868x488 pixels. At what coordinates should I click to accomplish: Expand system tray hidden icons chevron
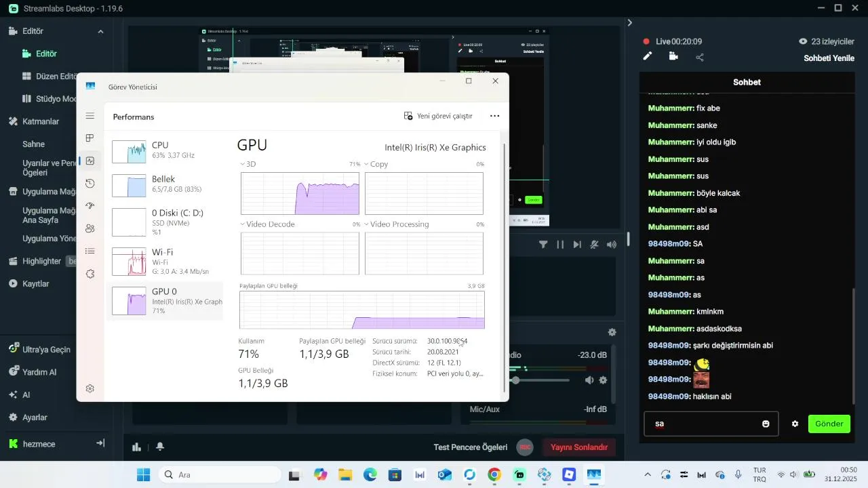[647, 475]
